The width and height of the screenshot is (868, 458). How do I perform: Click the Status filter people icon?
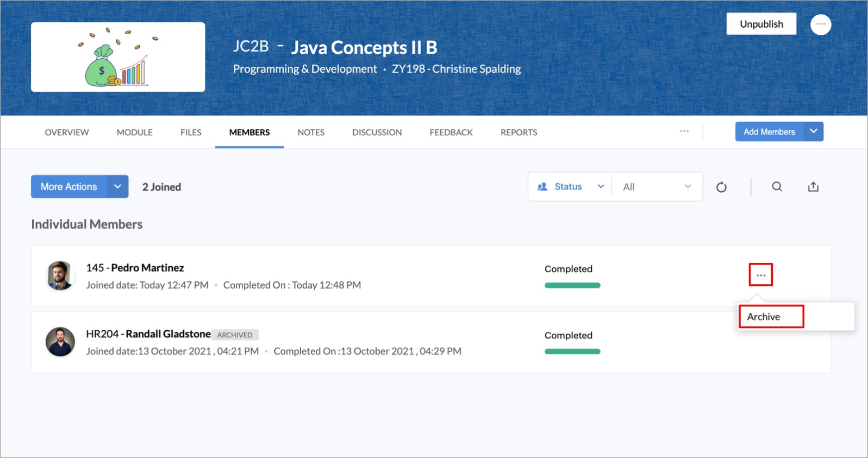click(542, 187)
